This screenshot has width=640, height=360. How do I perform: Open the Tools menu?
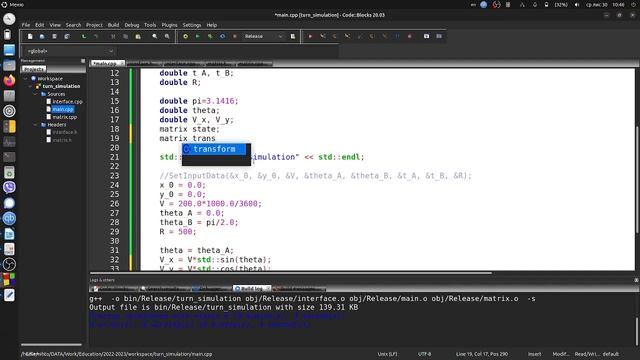coord(150,25)
